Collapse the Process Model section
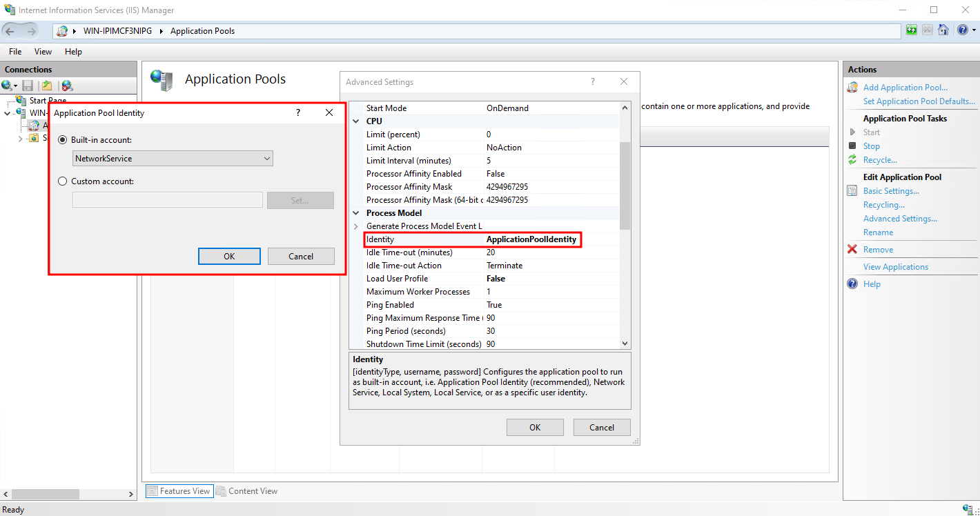Viewport: 980px width, 516px height. 357,213
